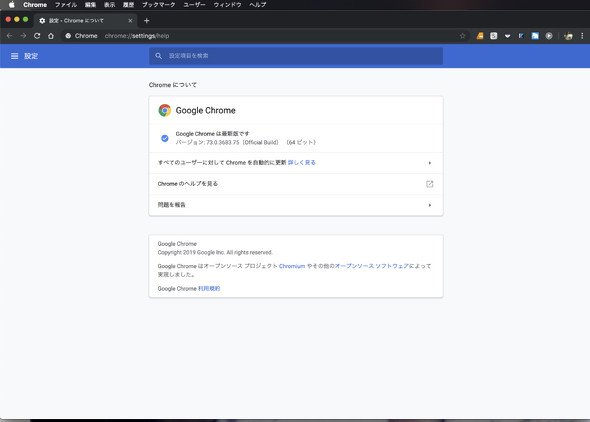The height and width of the screenshot is (422, 590).
Task: Open the 利用規約 link
Action: 209,288
